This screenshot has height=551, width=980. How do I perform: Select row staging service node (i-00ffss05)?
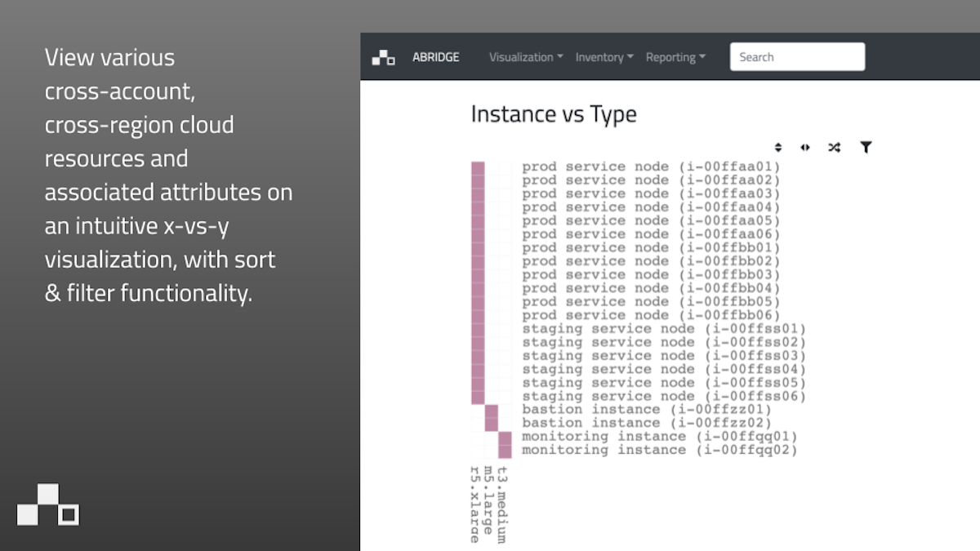coord(664,383)
